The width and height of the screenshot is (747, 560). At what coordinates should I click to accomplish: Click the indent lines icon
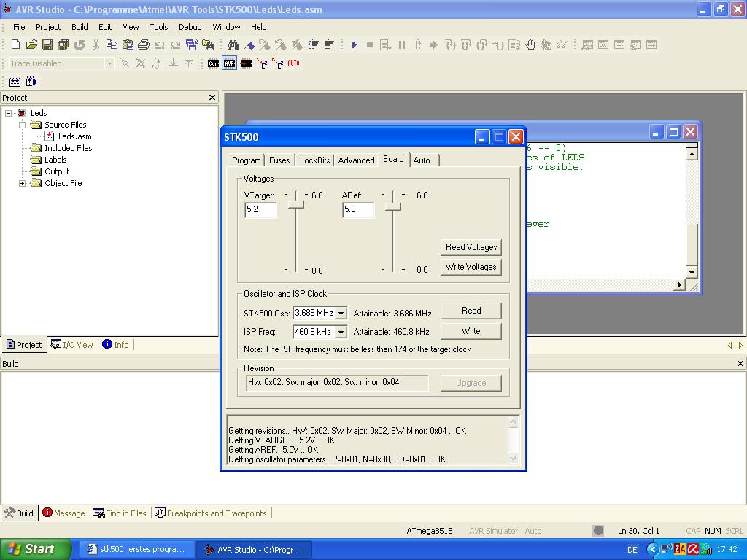(x=313, y=44)
